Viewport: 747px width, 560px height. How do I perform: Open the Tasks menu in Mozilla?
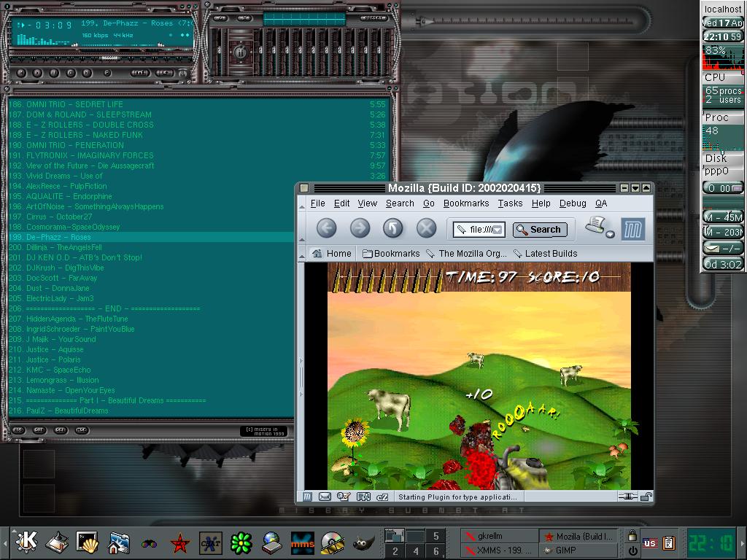510,203
